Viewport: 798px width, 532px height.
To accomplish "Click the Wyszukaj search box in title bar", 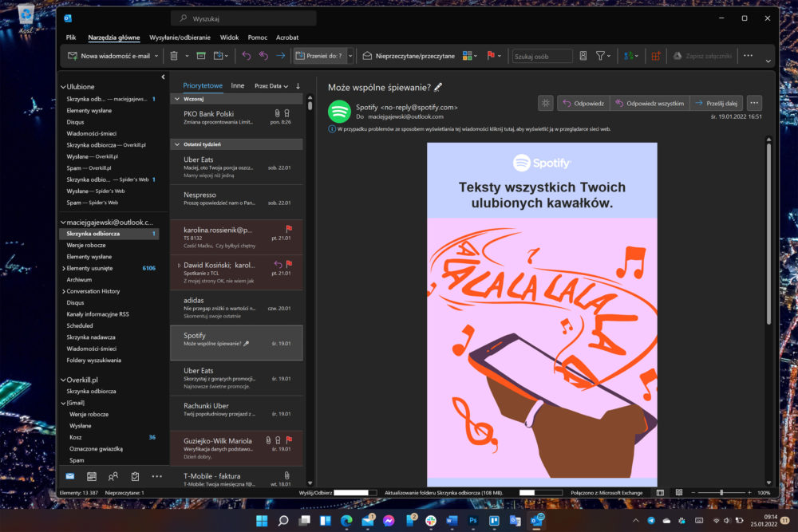I will 243,19.
